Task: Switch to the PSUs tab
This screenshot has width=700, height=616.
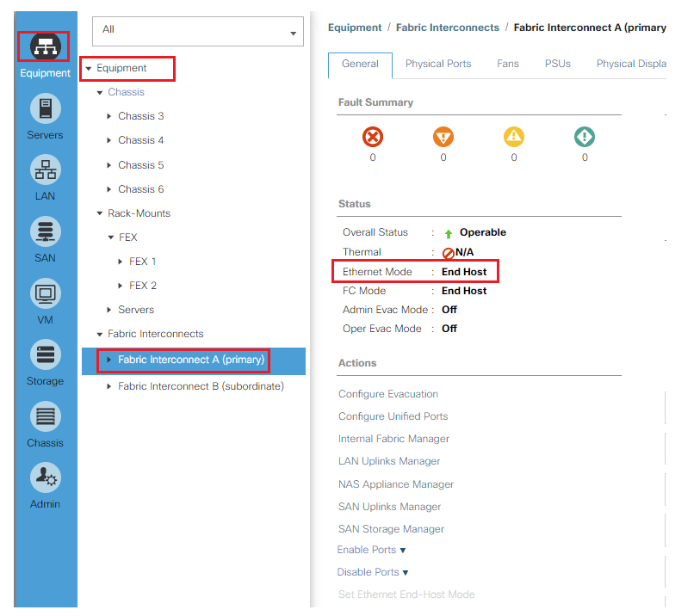Action: 557,64
